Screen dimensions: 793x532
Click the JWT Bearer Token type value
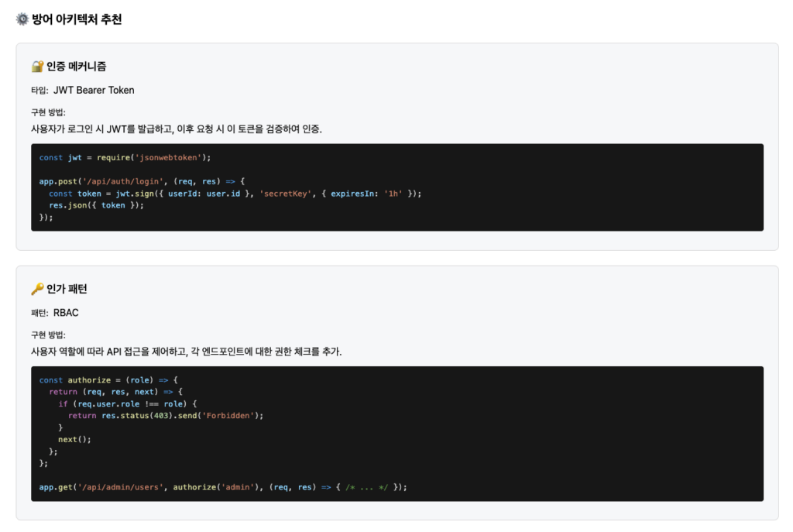[94, 90]
